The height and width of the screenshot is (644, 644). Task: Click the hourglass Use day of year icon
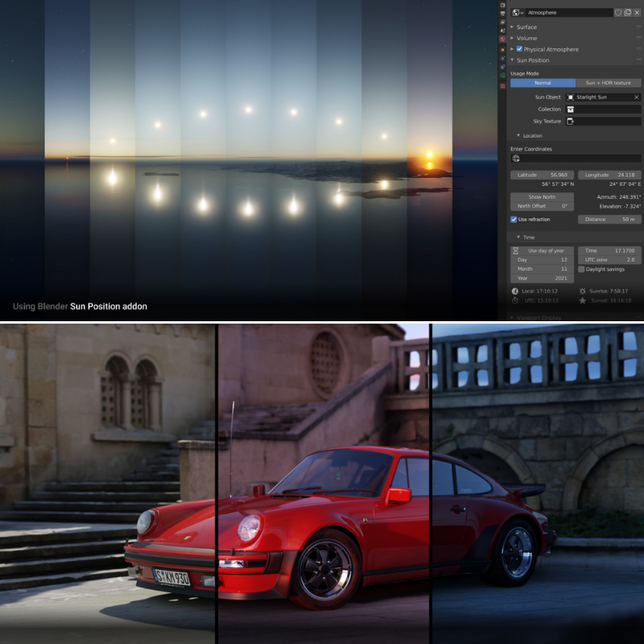click(515, 250)
